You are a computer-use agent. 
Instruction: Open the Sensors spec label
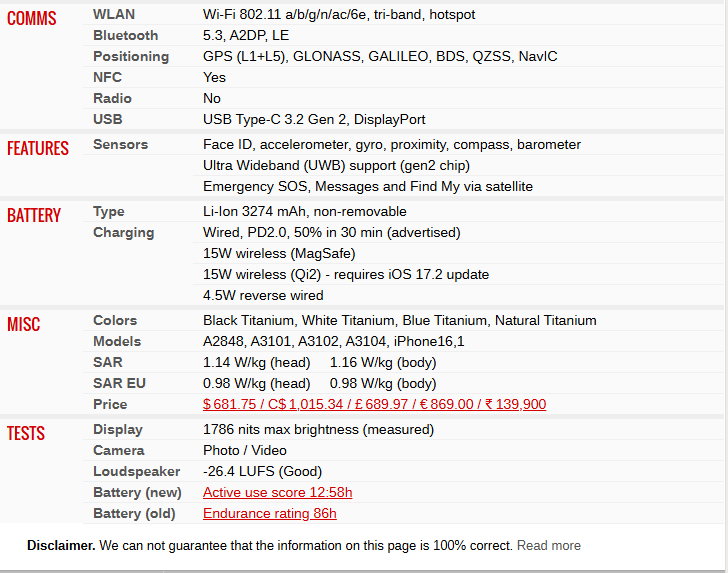[120, 145]
